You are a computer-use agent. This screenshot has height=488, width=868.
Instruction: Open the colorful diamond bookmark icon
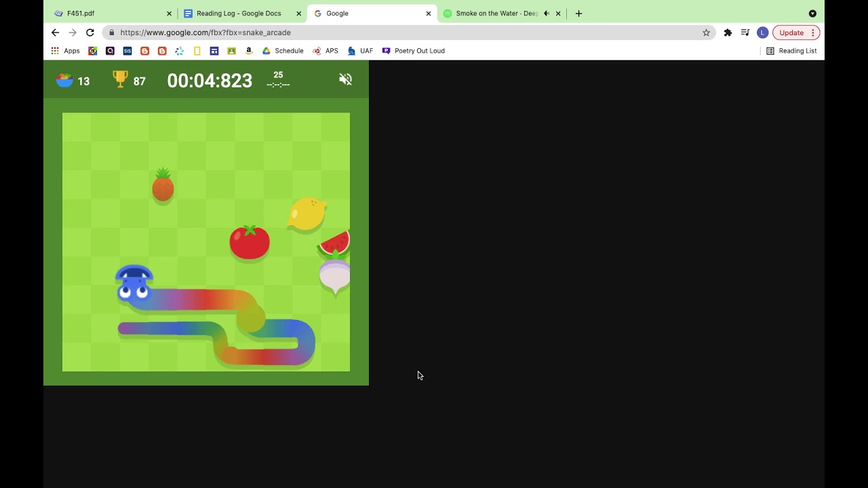pos(93,51)
